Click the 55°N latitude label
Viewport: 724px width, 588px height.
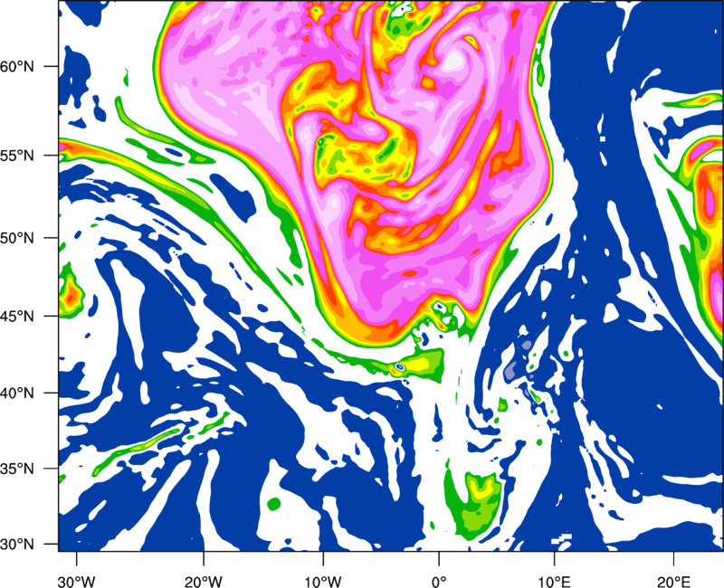17,156
